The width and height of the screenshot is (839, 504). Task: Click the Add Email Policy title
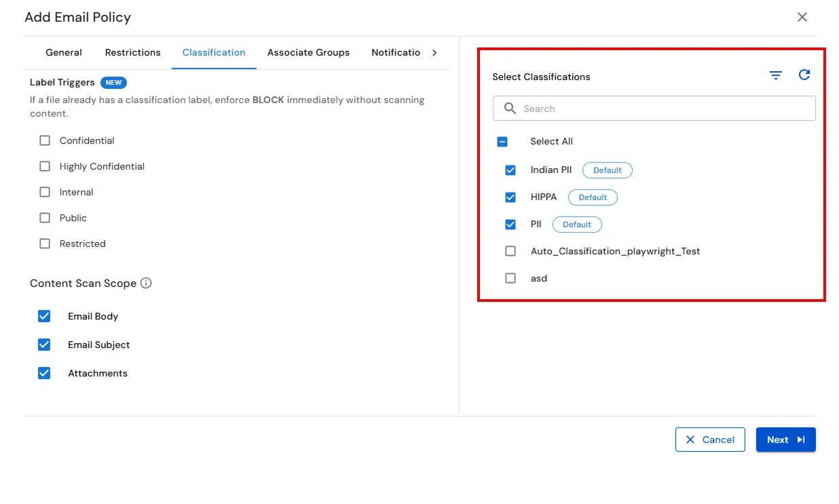click(x=78, y=17)
